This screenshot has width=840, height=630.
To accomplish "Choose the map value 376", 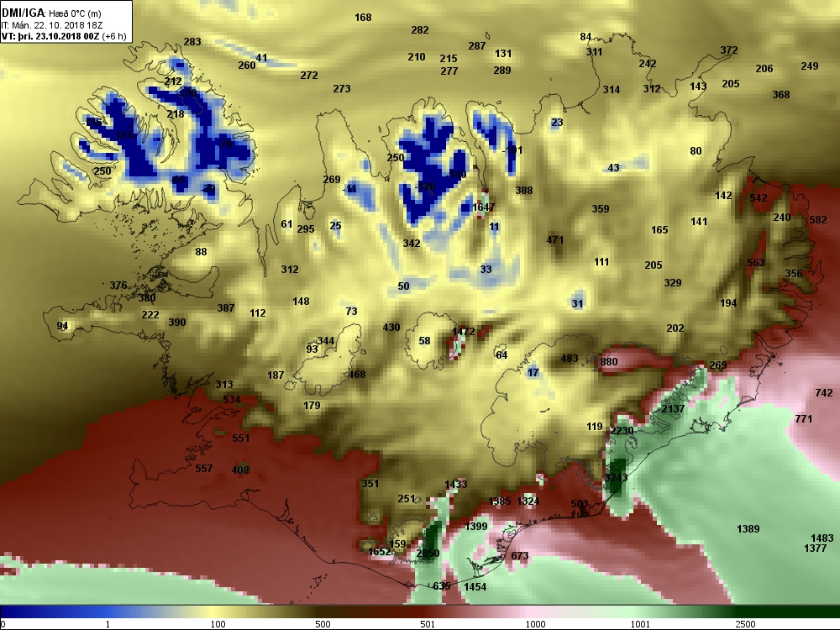I will click(118, 286).
